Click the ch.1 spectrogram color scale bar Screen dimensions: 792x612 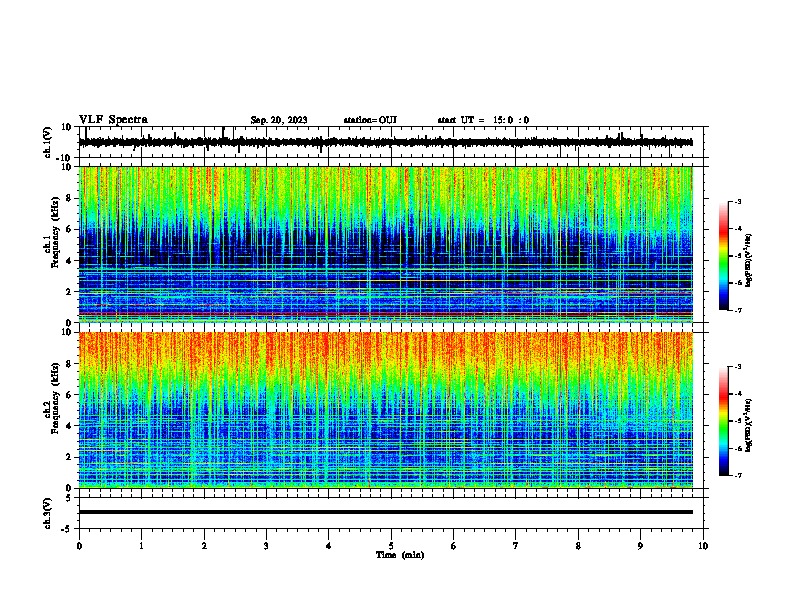click(724, 256)
